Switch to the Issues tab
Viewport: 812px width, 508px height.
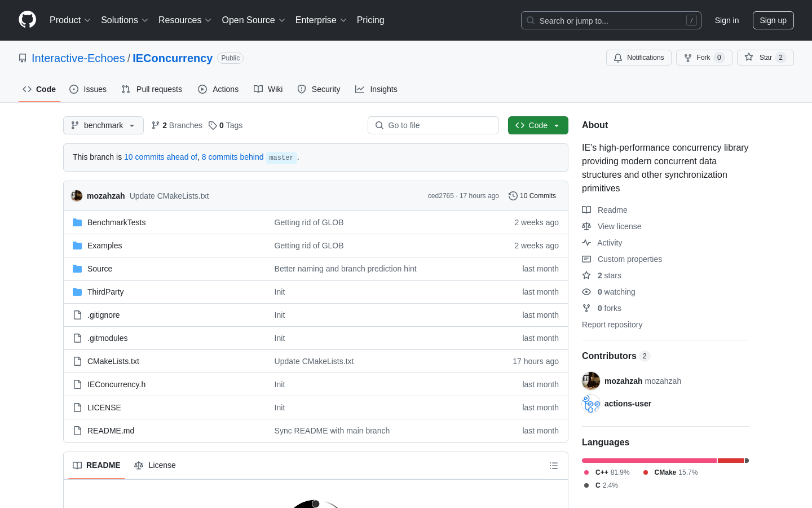(x=88, y=89)
